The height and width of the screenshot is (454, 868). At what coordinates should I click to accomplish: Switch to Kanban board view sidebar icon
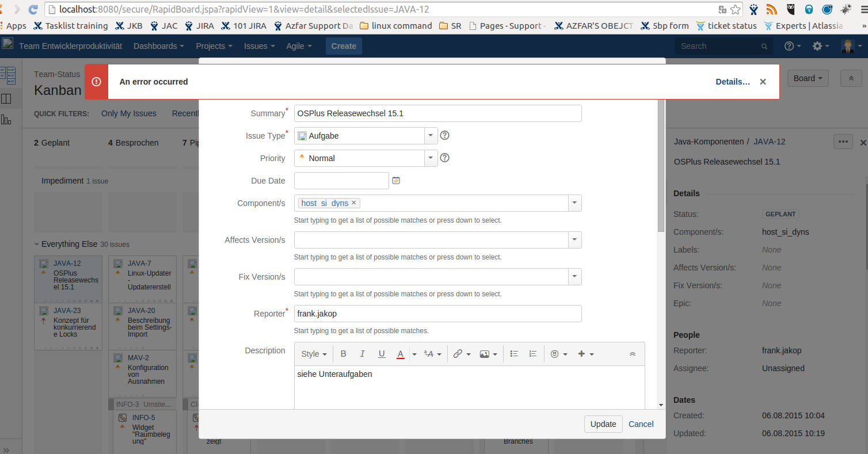click(6, 99)
